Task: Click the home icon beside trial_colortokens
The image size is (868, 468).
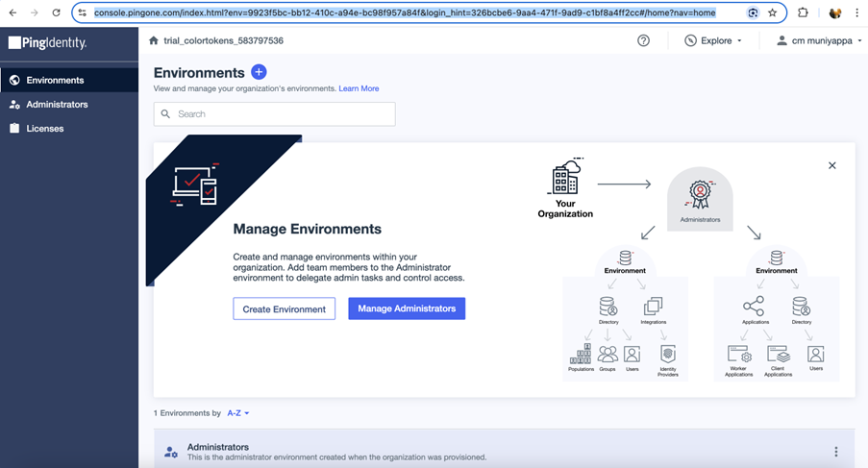Action: point(154,41)
